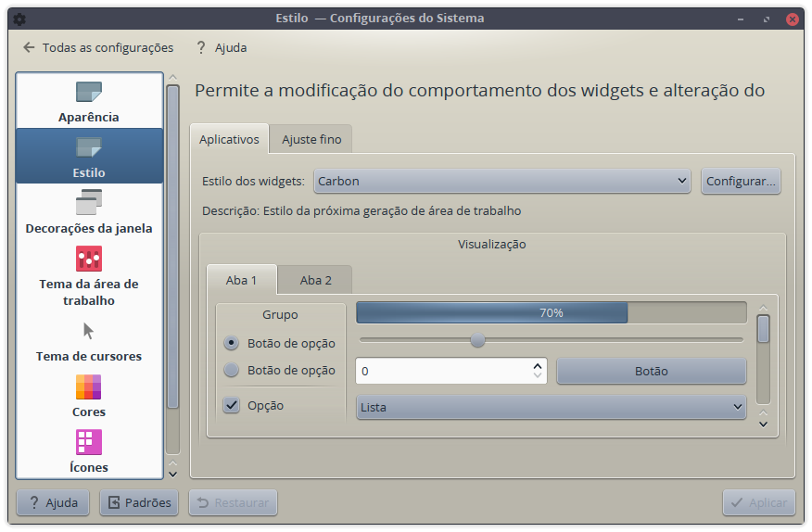Click the bottom Ajuda button
Image resolution: width=812 pixels, height=532 pixels.
[53, 502]
